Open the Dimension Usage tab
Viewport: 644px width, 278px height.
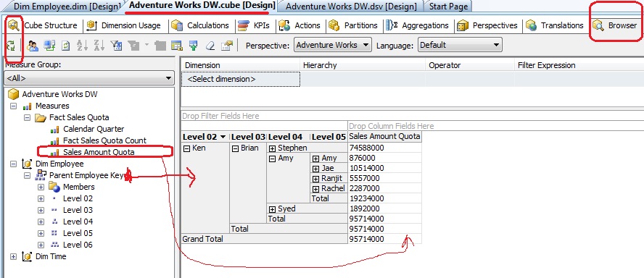125,25
